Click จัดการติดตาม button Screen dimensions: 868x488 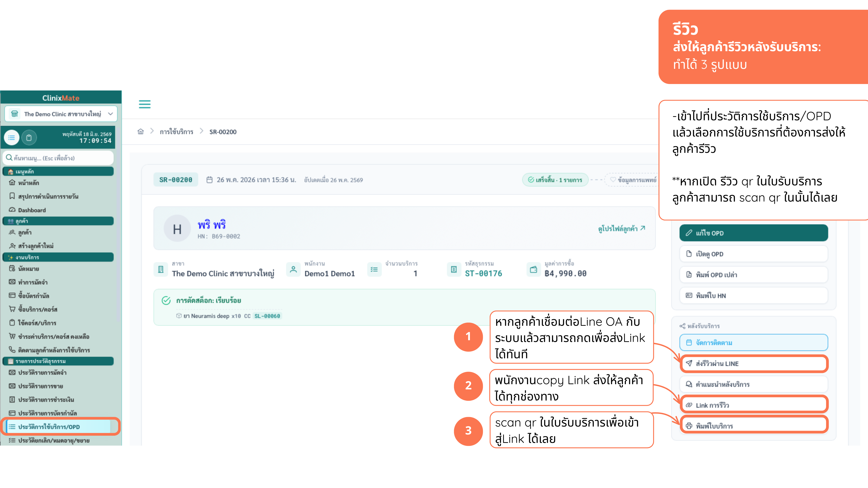click(x=754, y=343)
